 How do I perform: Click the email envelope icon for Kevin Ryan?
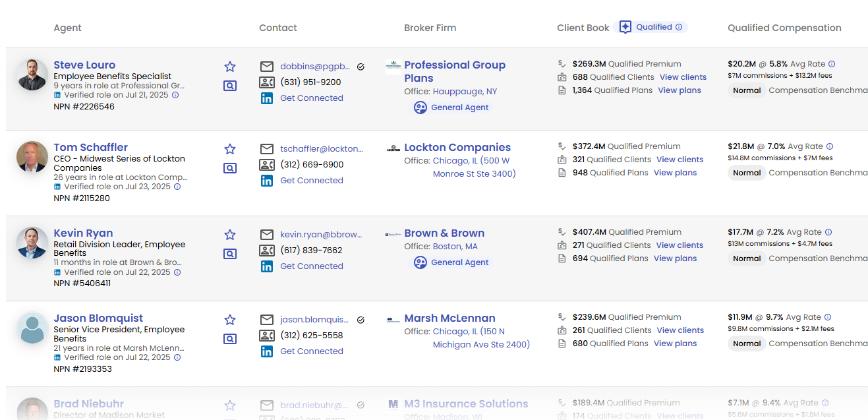click(x=267, y=235)
